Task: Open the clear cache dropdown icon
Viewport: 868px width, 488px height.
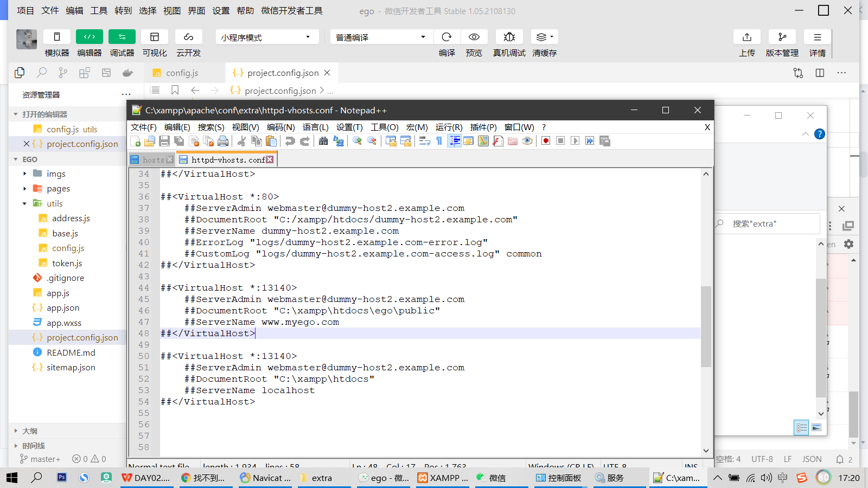Action: [x=544, y=37]
